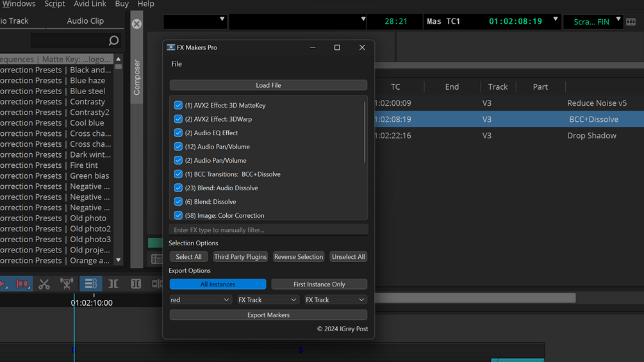Uncheck (1) AVX2 Effect: 3D MatteKey

coord(178,106)
